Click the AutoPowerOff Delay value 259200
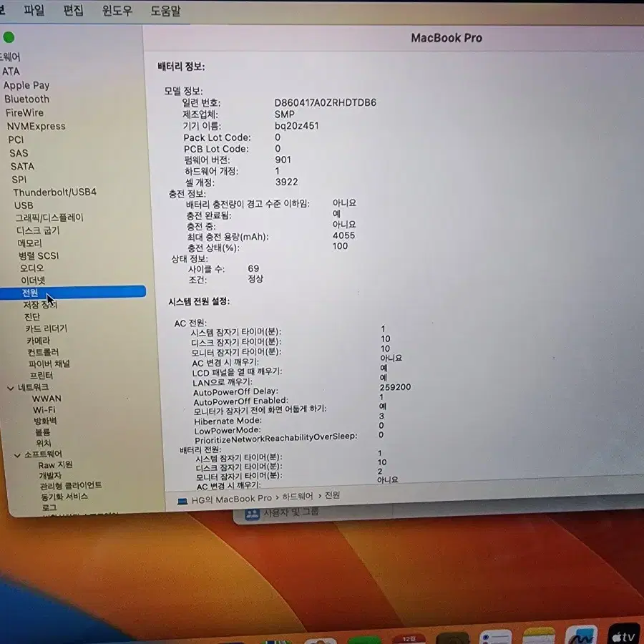This screenshot has height=644, width=644. point(395,387)
